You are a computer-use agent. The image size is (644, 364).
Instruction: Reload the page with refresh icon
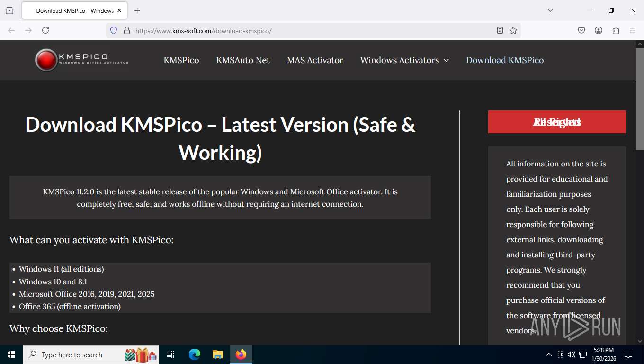pyautogui.click(x=45, y=30)
